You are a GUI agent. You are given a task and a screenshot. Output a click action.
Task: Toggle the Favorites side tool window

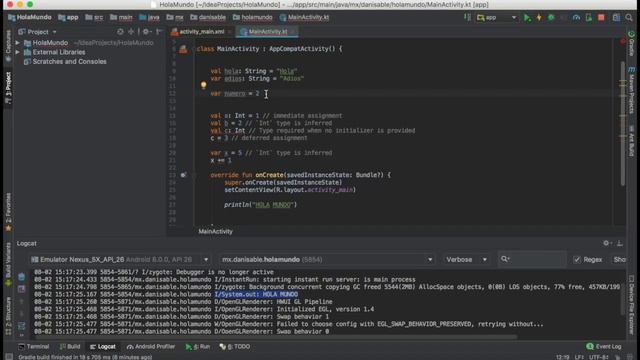point(8,212)
